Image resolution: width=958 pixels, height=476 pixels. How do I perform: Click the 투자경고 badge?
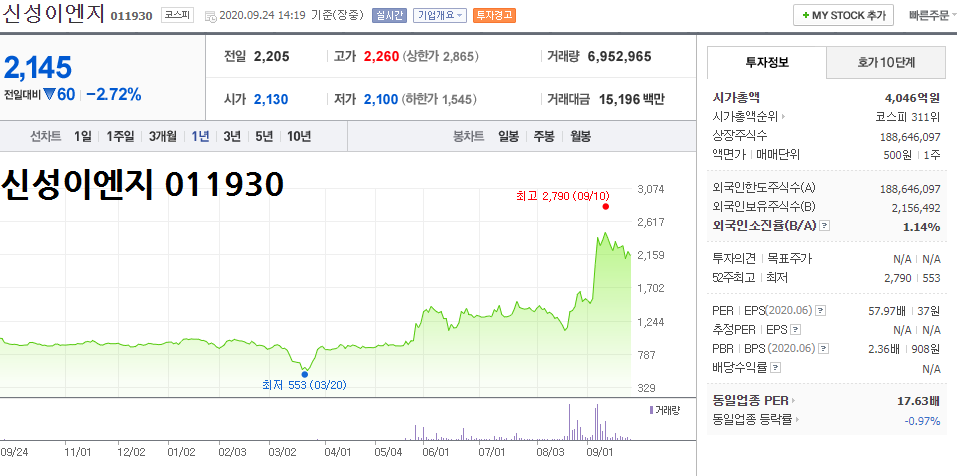pyautogui.click(x=494, y=15)
